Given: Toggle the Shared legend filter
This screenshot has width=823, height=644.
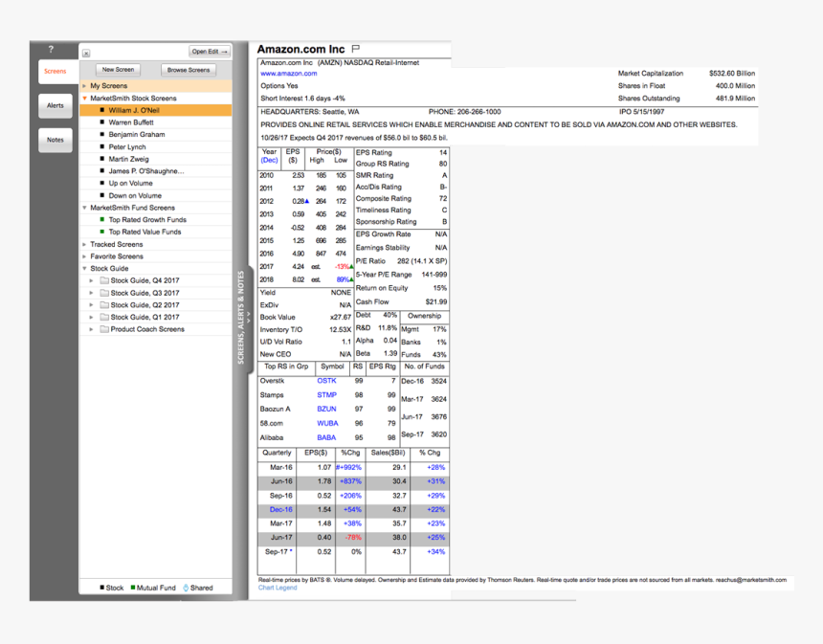Looking at the screenshot, I should click(190, 588).
